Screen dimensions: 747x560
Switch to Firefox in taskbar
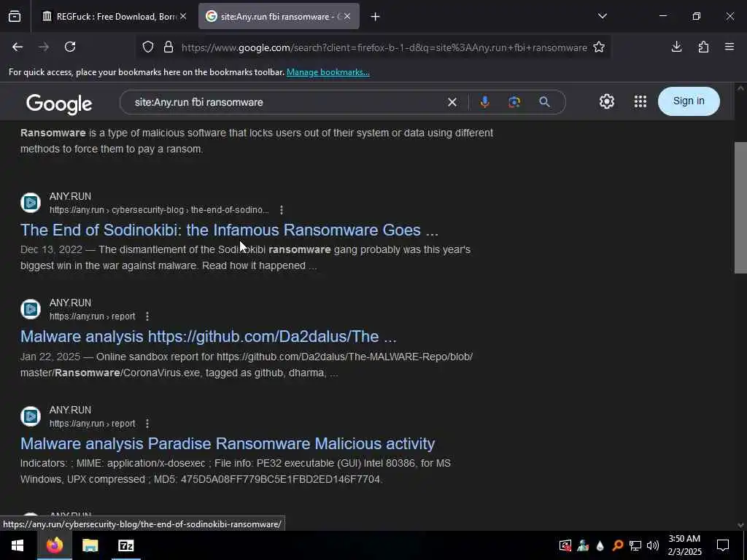pos(54,545)
